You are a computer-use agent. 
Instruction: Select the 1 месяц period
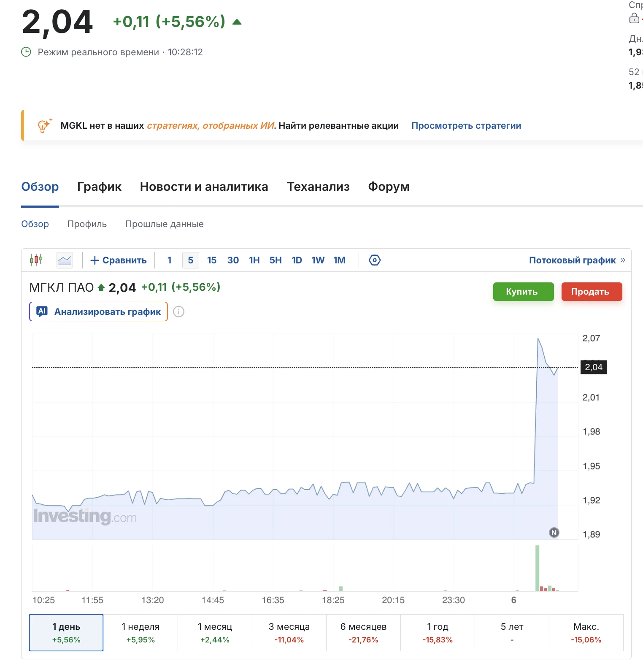tap(215, 633)
